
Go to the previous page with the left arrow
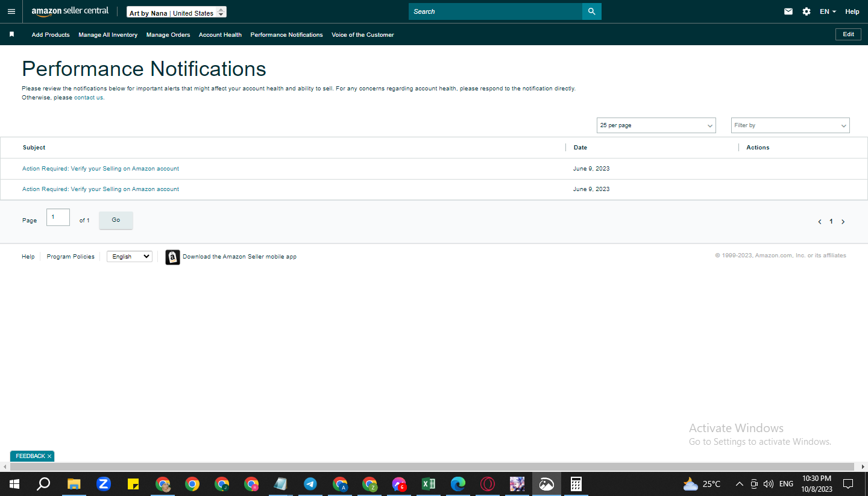point(820,222)
